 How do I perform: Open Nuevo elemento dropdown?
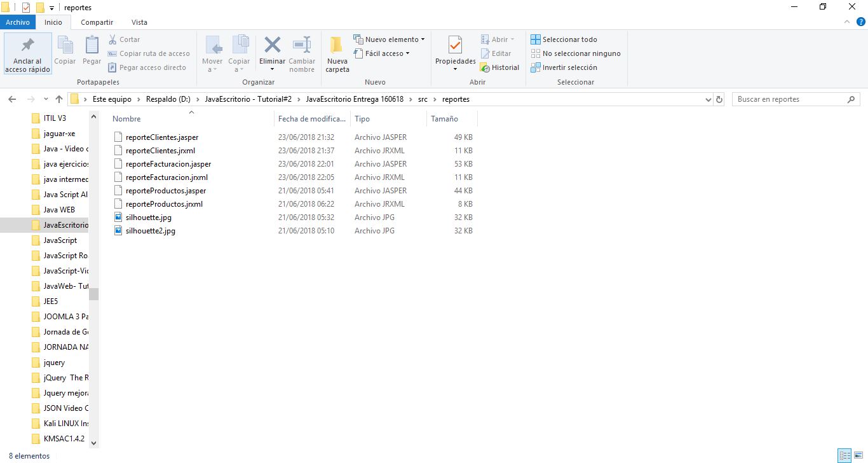pyautogui.click(x=390, y=39)
